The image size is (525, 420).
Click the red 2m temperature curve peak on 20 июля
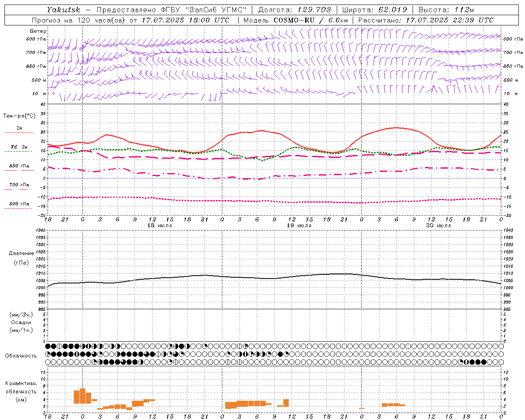point(396,128)
